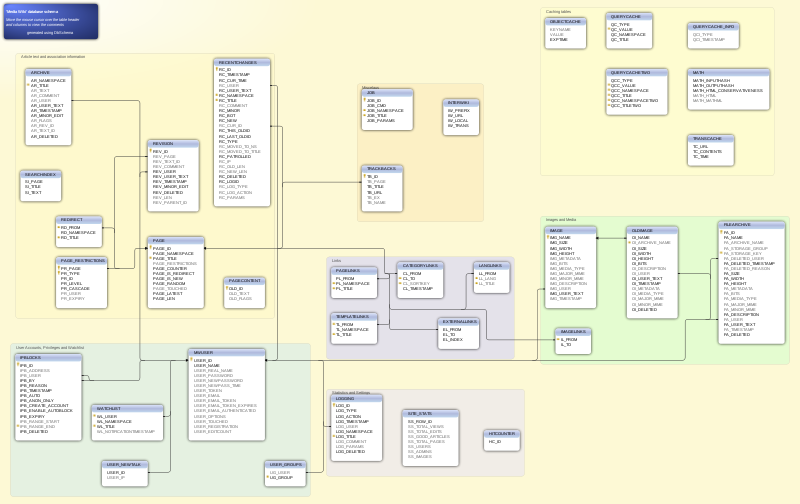Select the IW_LOCAL column
800x504 pixels.
click(x=458, y=120)
